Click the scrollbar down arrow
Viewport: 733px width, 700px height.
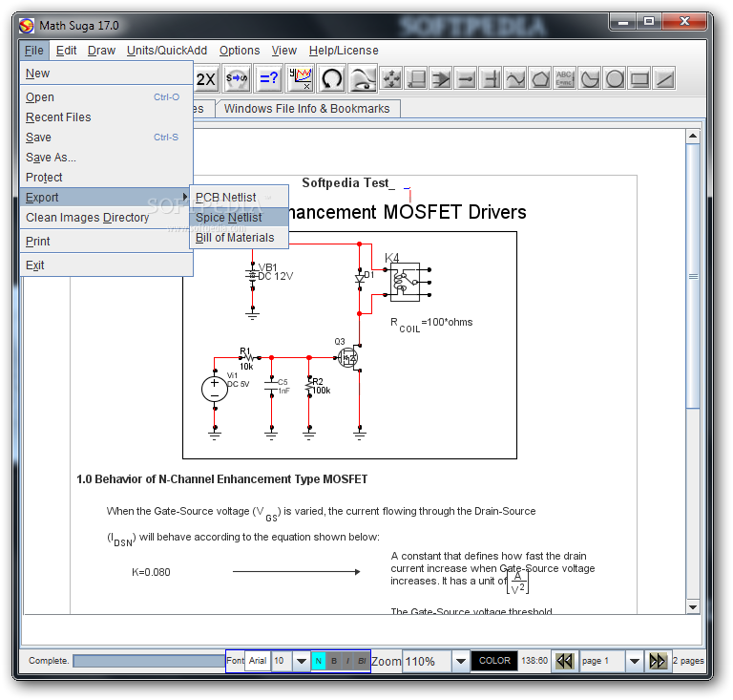tap(693, 607)
